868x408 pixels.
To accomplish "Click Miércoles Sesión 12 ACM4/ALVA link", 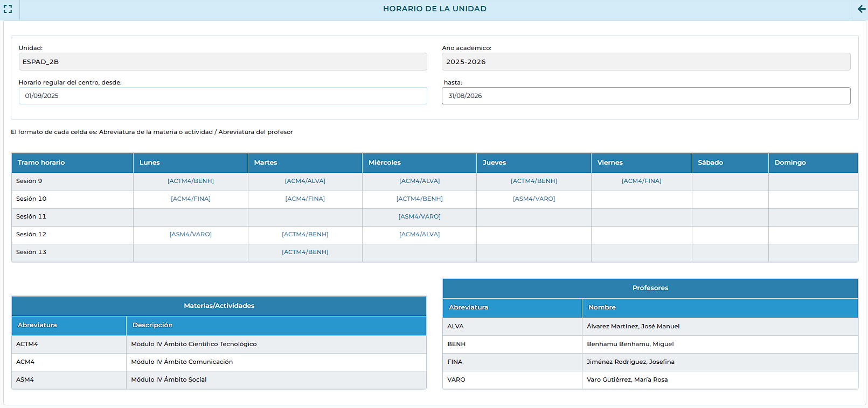I will coord(419,235).
